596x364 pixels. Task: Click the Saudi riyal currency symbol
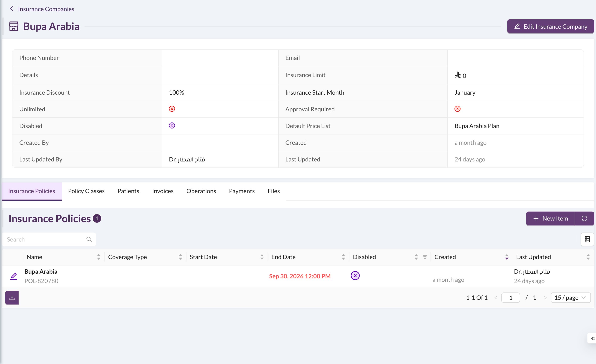click(458, 75)
